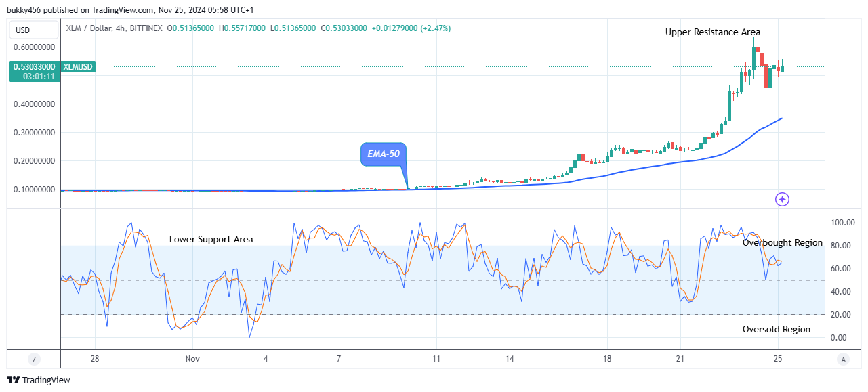Click the Oversold Region label
Screen dimensions: 868x392
(x=777, y=329)
